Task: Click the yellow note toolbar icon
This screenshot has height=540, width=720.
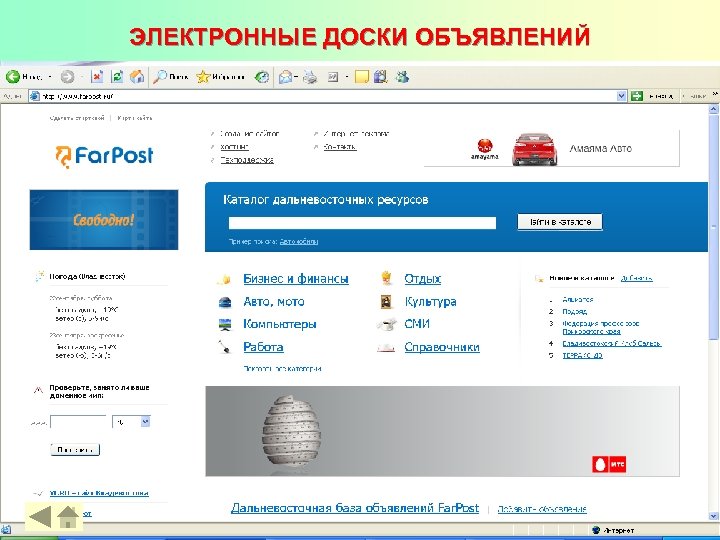Action: click(362, 77)
